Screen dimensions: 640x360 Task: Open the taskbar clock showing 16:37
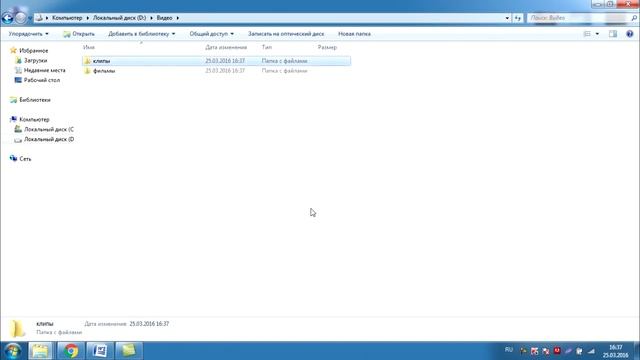click(616, 351)
